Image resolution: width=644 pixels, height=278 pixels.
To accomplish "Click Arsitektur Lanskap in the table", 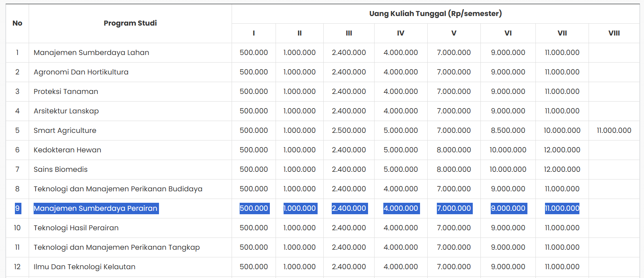I will pyautogui.click(x=66, y=111).
